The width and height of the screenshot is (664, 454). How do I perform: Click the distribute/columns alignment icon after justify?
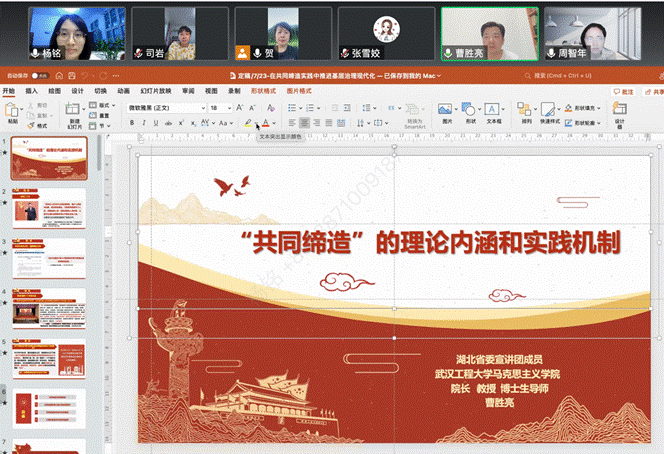click(341, 123)
